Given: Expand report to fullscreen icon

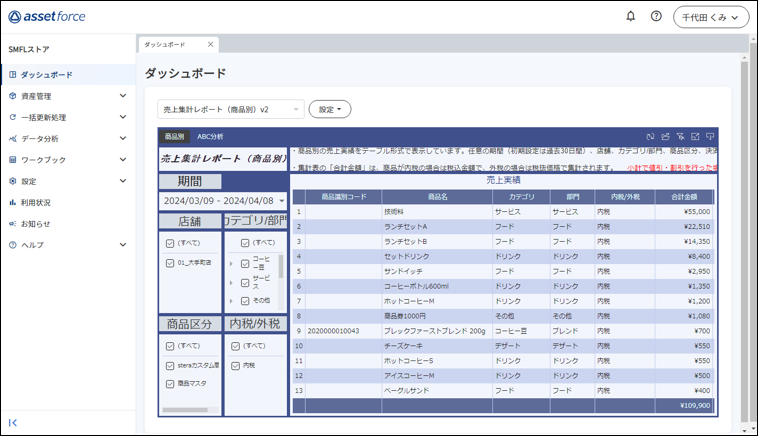Looking at the screenshot, I should coord(695,137).
